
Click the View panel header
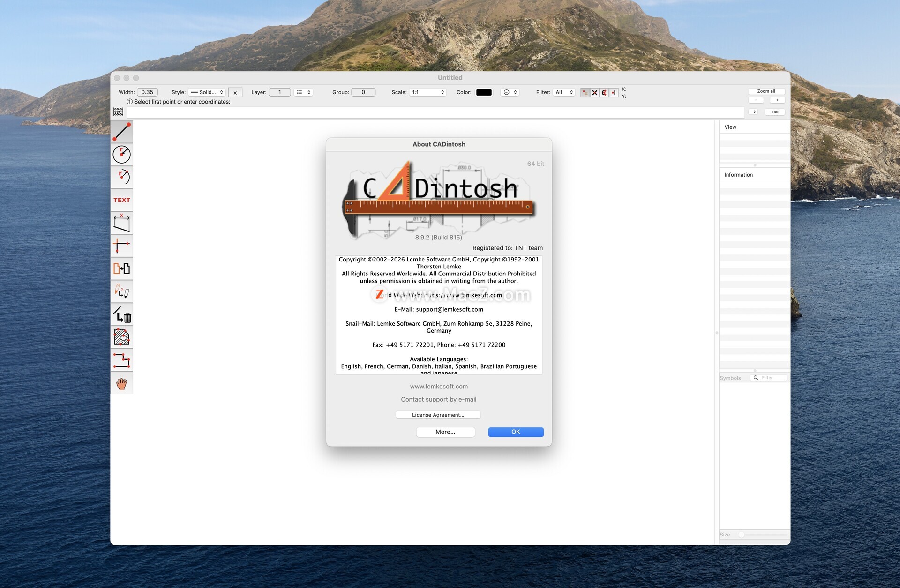coord(755,127)
